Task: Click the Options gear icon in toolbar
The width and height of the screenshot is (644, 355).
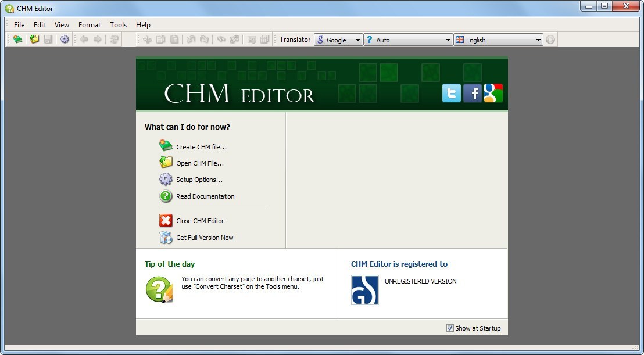Action: (x=65, y=40)
